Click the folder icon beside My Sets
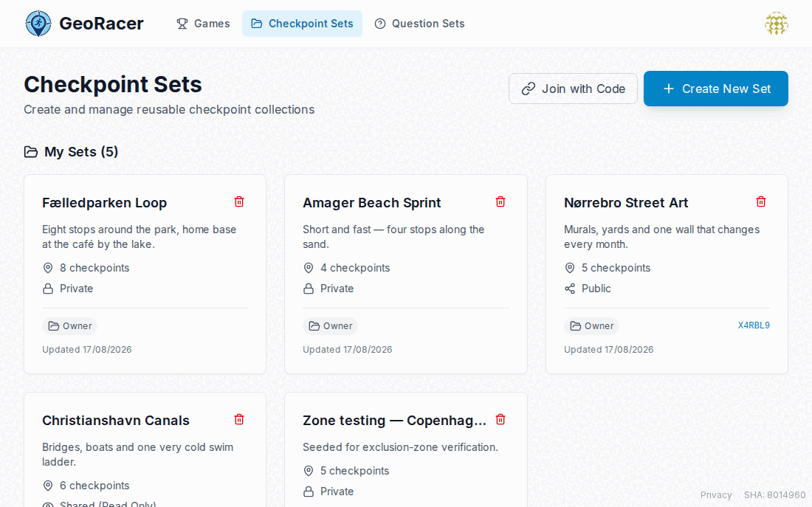 (31, 152)
